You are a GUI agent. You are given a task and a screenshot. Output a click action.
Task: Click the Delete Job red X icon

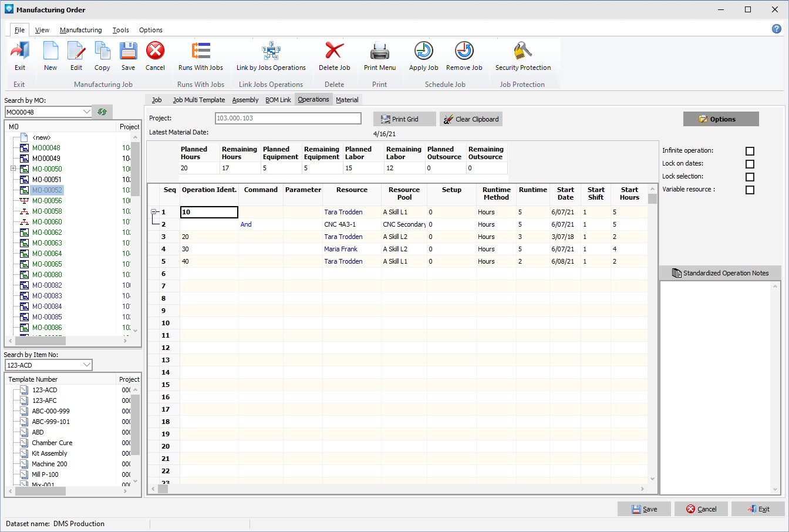pyautogui.click(x=334, y=52)
